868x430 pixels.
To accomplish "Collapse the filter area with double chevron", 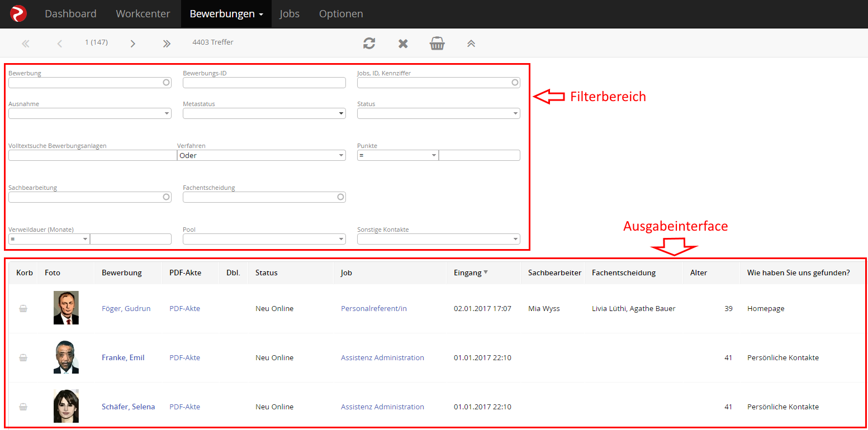I will pyautogui.click(x=471, y=43).
